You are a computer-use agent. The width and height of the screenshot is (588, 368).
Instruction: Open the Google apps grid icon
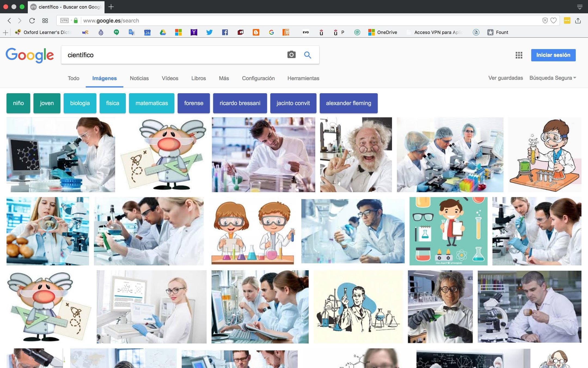(x=519, y=55)
